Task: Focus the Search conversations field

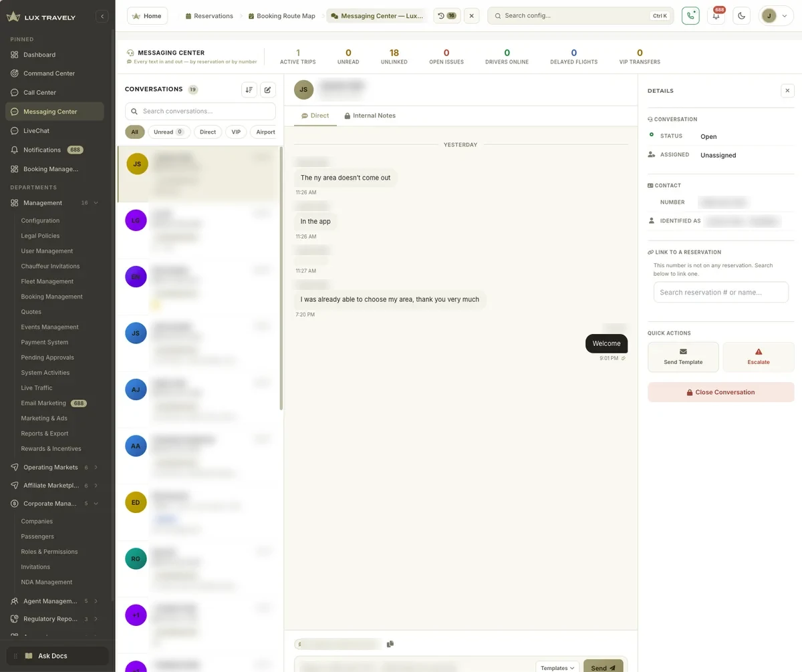Action: coord(200,111)
